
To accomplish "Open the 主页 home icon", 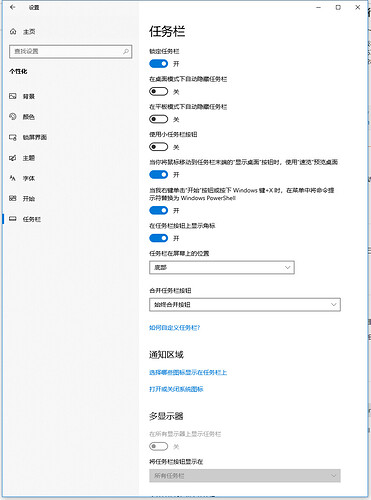I will [x=13, y=32].
